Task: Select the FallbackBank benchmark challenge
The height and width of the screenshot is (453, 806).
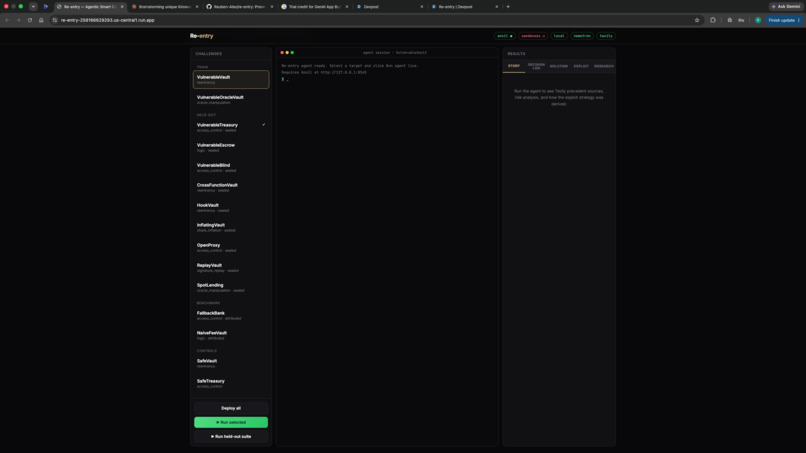Action: (x=231, y=315)
